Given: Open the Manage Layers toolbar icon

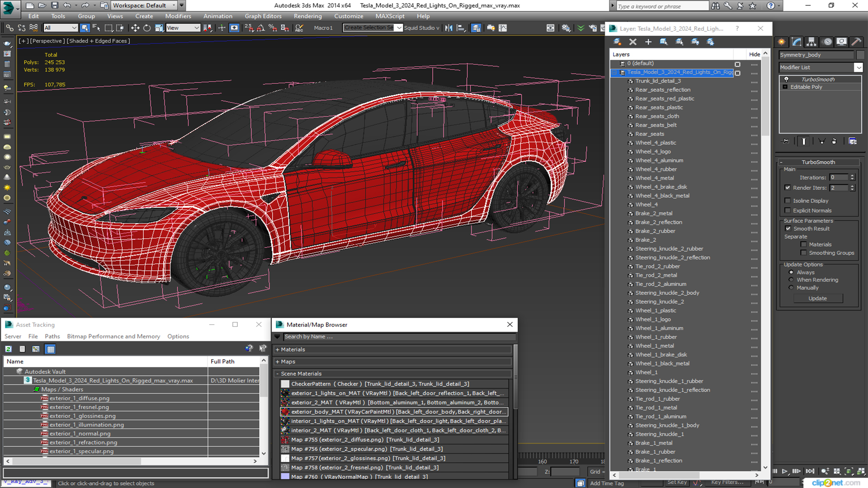Looking at the screenshot, I should (x=476, y=28).
